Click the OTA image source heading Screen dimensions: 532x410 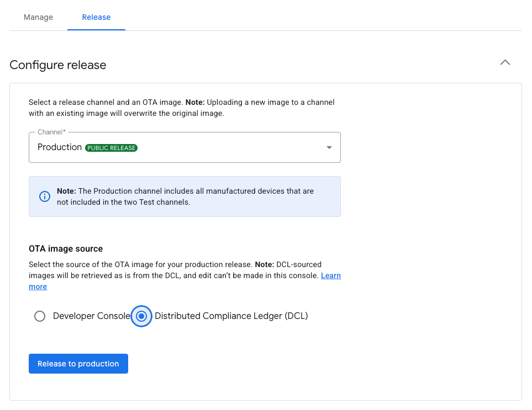[x=66, y=249]
